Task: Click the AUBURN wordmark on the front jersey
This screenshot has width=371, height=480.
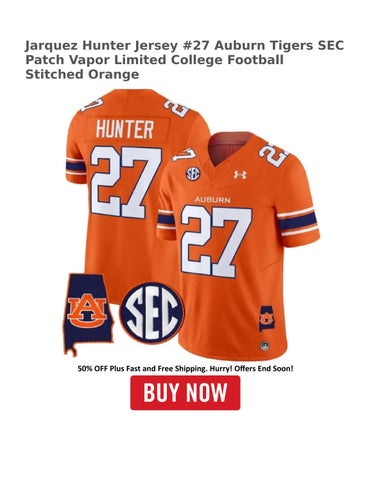Action: coord(212,200)
